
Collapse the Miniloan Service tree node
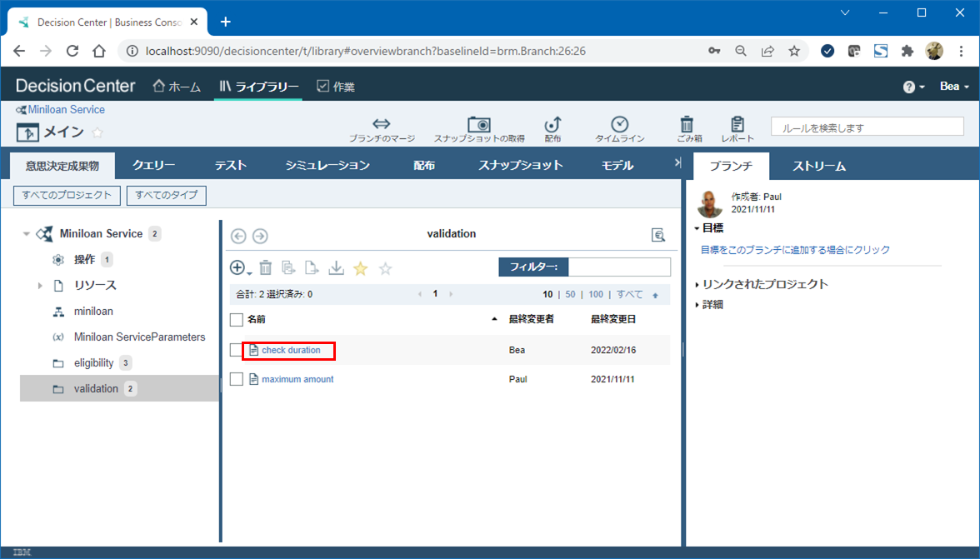27,233
